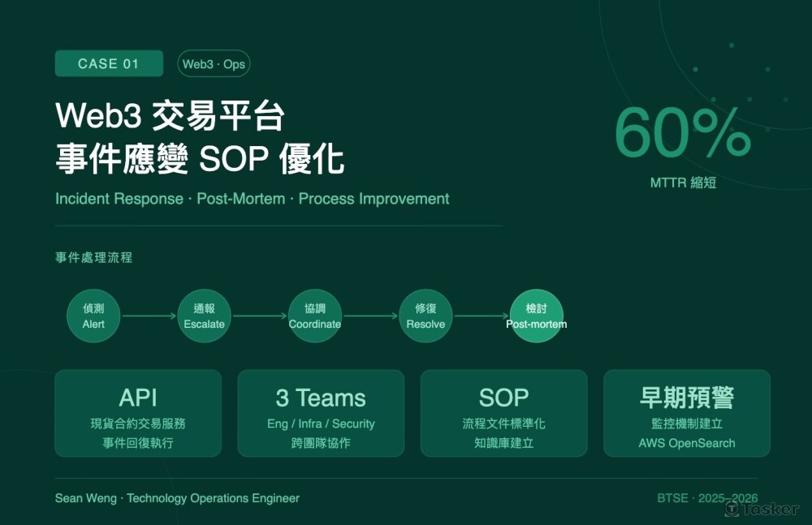Select the highlighted 檢討 Post-mortem circle
The image size is (812, 525).
pos(537,316)
